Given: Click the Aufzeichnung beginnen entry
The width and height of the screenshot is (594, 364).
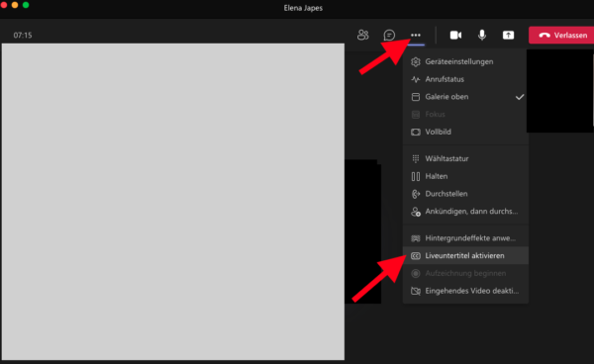Looking at the screenshot, I should click(465, 273).
